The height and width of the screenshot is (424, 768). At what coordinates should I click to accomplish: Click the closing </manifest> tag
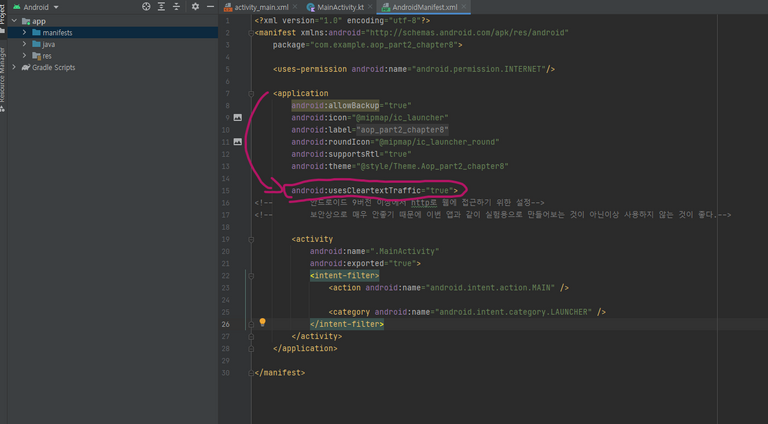280,373
